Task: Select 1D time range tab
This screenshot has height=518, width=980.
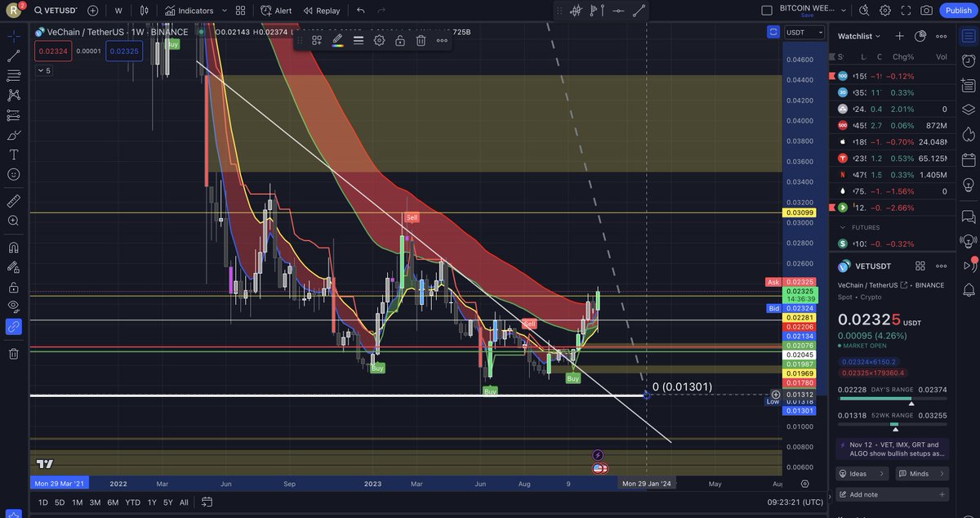Action: 43,502
